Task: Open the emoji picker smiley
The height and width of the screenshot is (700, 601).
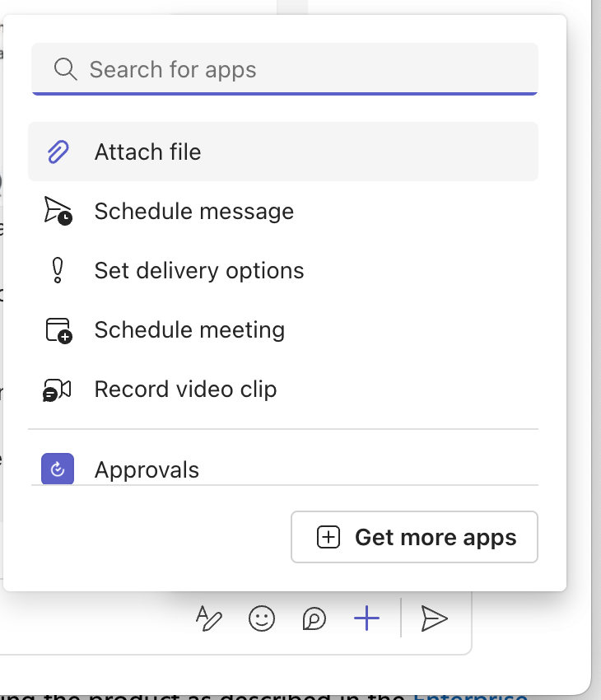Action: point(262,618)
